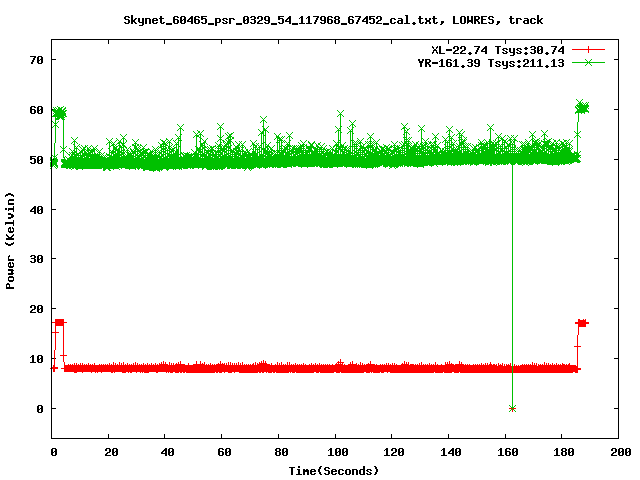640x480 pixels.
Task: Click the y-axis tick label 20
Action: click(36, 309)
